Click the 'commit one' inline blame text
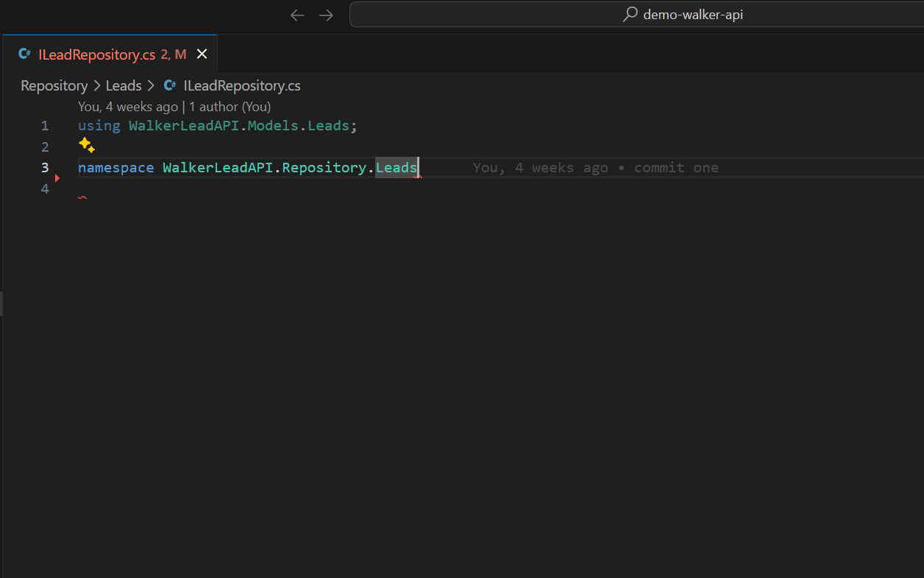Viewport: 924px width, 578px height. (676, 168)
